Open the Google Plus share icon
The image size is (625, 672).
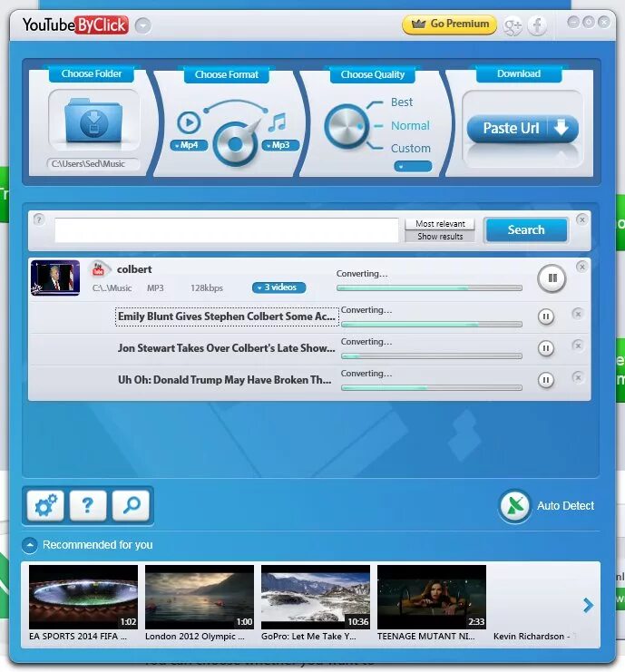point(513,25)
